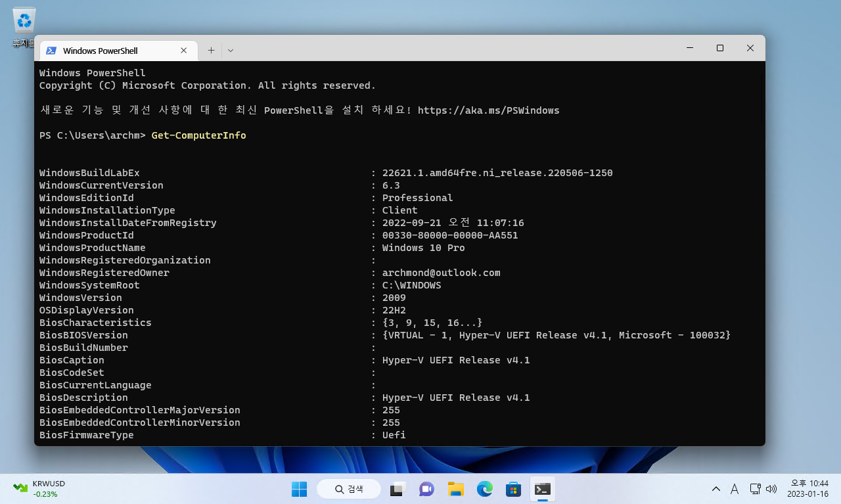The image size is (841, 504).
Task: Click the WindowsInstallationType value Client
Action: (399, 210)
